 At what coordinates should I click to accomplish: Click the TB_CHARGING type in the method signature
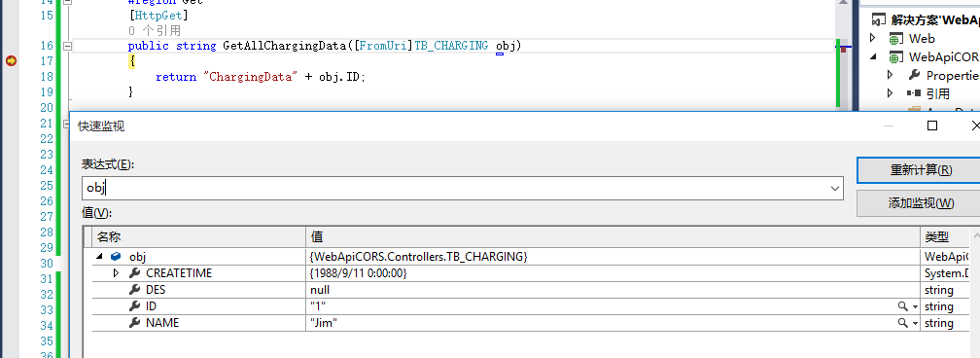pyautogui.click(x=451, y=46)
